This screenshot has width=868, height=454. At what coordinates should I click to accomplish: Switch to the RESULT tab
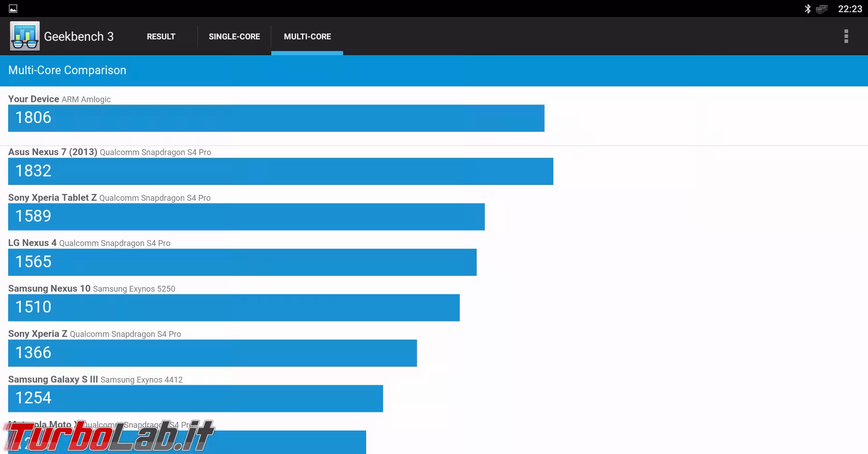point(161,37)
